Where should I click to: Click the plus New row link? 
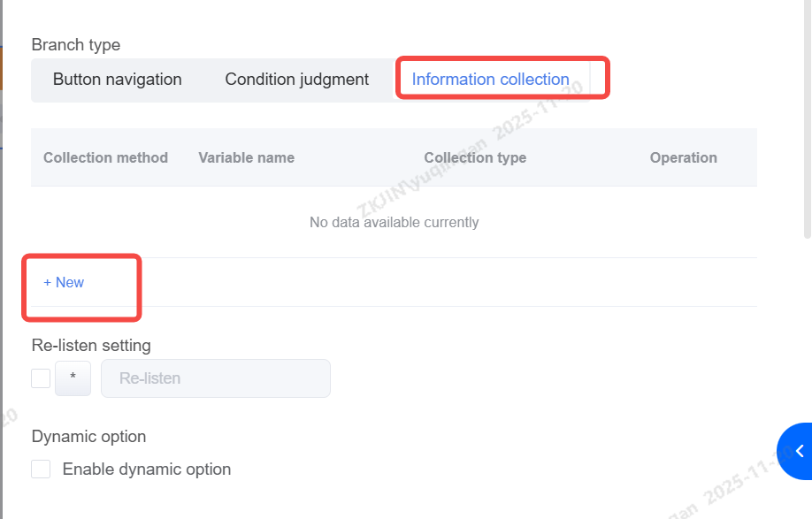point(64,283)
